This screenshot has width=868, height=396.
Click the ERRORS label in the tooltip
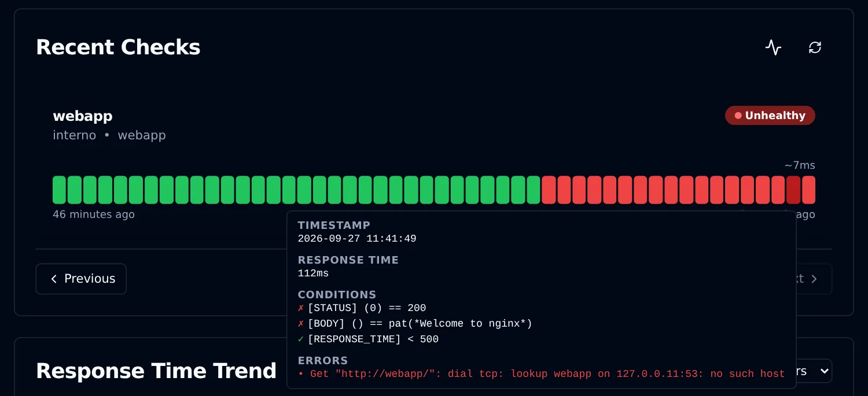pyautogui.click(x=323, y=361)
